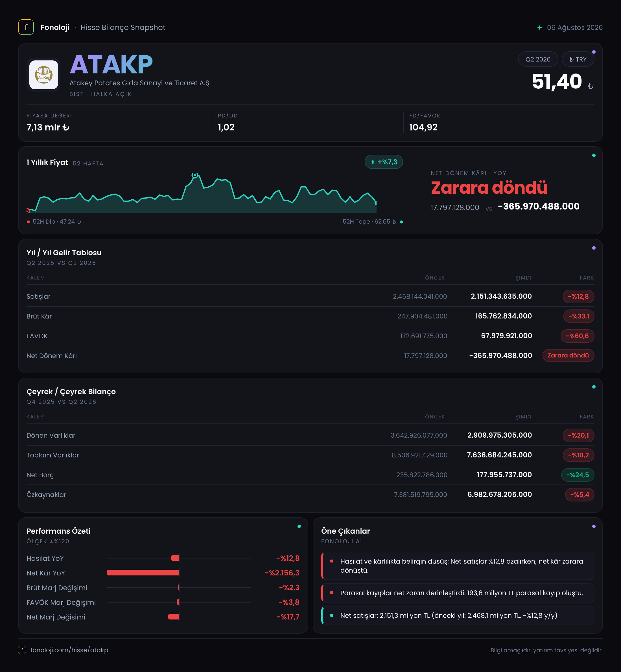Click the 'Çeyrek / Çeyrek Bilanço' heading
Viewport: 621px width, 672px height.
point(71,392)
